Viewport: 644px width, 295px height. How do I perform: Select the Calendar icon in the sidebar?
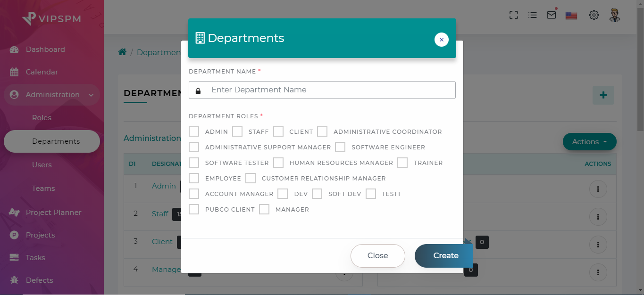(14, 72)
